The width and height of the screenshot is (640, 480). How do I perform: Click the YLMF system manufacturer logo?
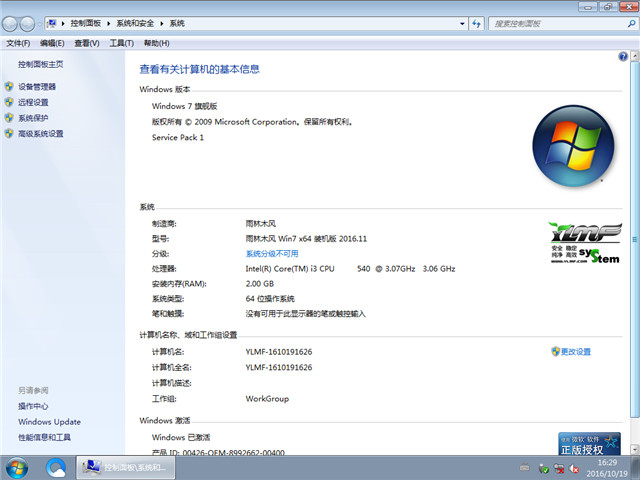coord(585,242)
